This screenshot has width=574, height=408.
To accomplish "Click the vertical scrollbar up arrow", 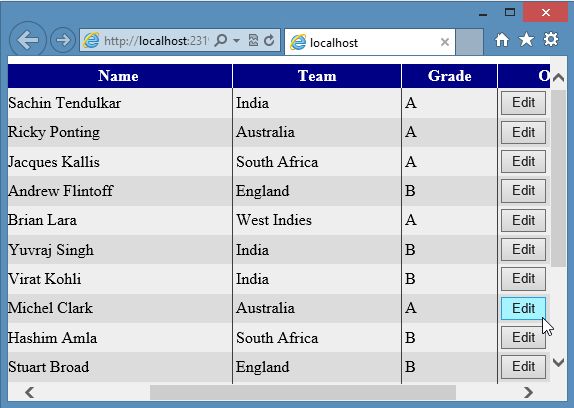I will coord(558,77).
